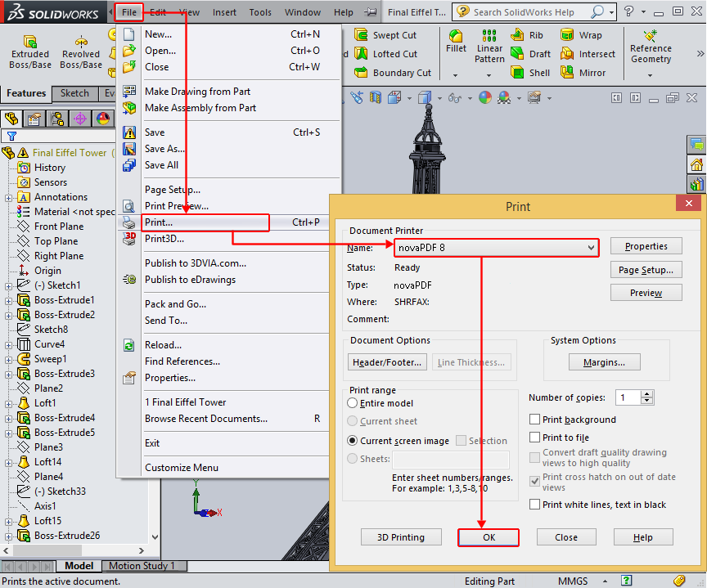Open the PropertyManager tab icon
The width and height of the screenshot is (707, 588).
click(34, 119)
